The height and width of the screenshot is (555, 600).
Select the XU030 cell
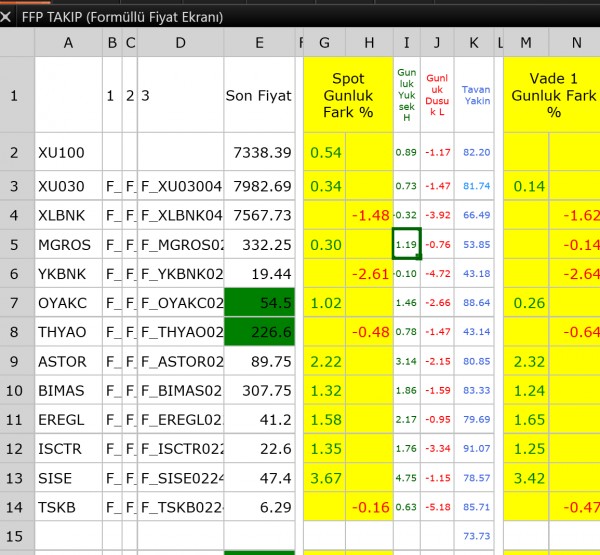[68, 186]
